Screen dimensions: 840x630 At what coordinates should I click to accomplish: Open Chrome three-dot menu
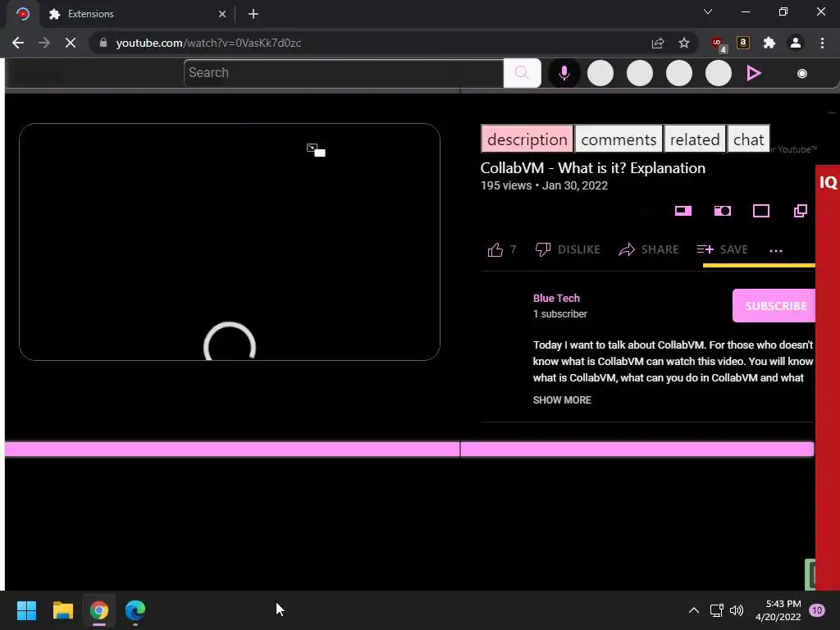(822, 43)
